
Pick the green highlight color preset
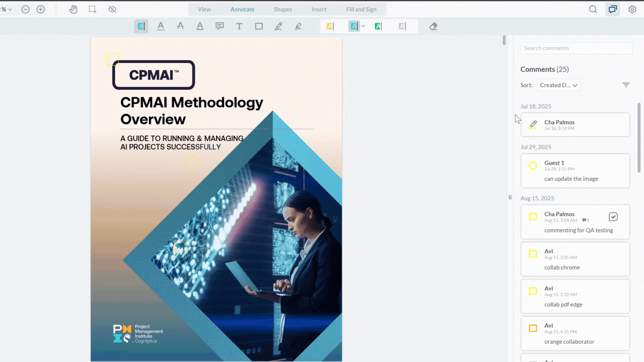[x=378, y=26]
